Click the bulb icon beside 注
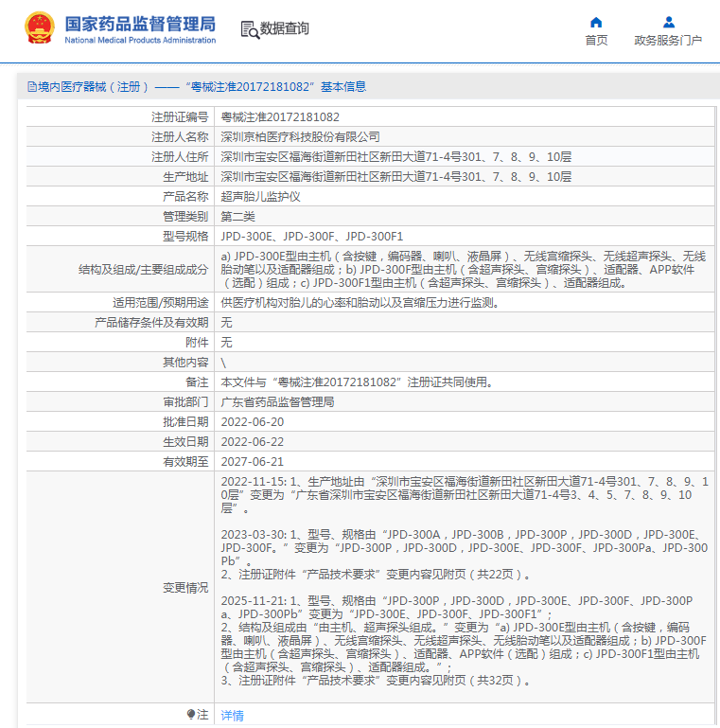The height and width of the screenshot is (728, 720). (x=191, y=715)
